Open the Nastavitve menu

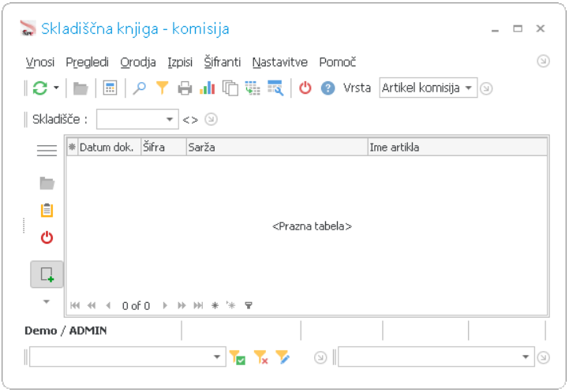pos(280,62)
